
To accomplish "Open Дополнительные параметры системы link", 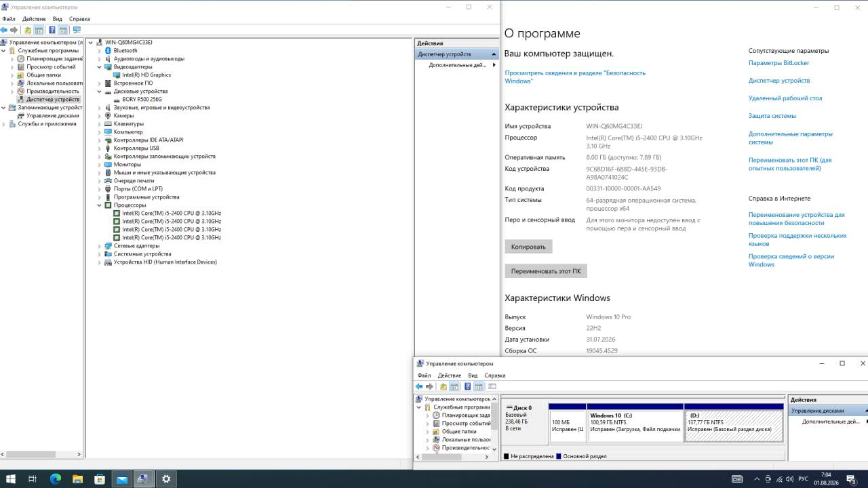I will click(x=791, y=138).
